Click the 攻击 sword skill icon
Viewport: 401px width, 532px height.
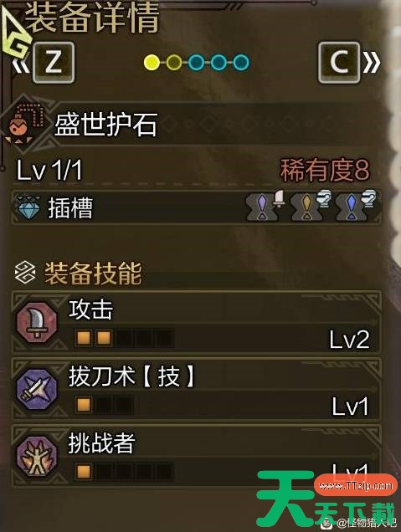coord(37,322)
